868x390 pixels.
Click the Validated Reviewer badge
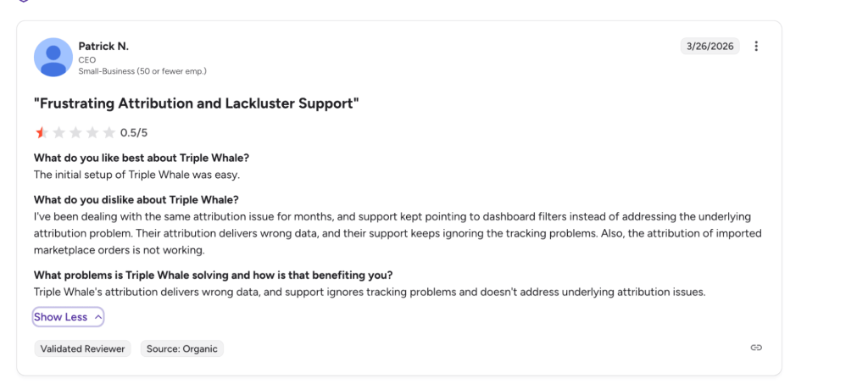click(82, 348)
